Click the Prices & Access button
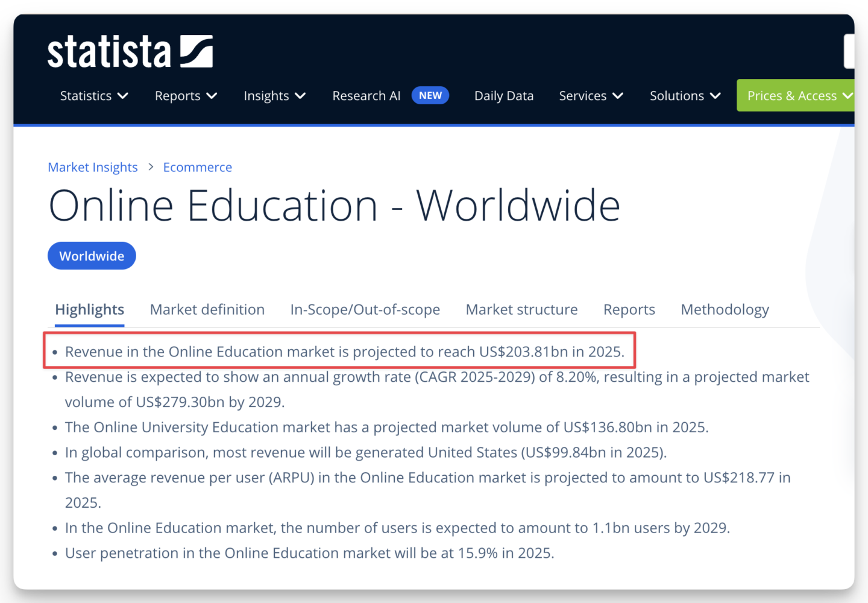 (796, 95)
